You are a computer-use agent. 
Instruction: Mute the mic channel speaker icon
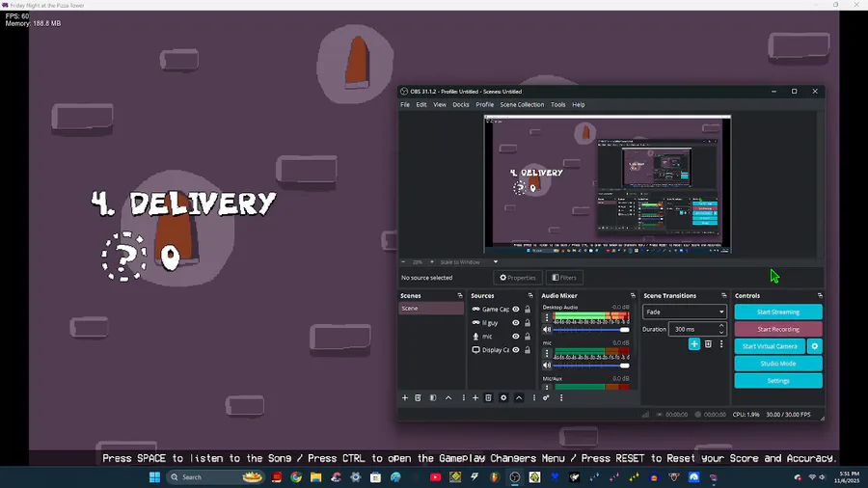point(547,366)
